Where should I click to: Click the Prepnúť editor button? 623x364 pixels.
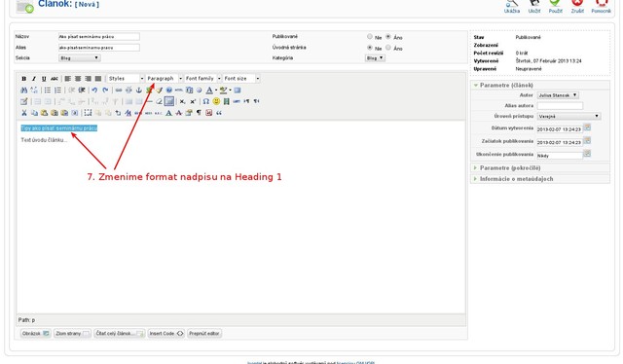pos(204,334)
